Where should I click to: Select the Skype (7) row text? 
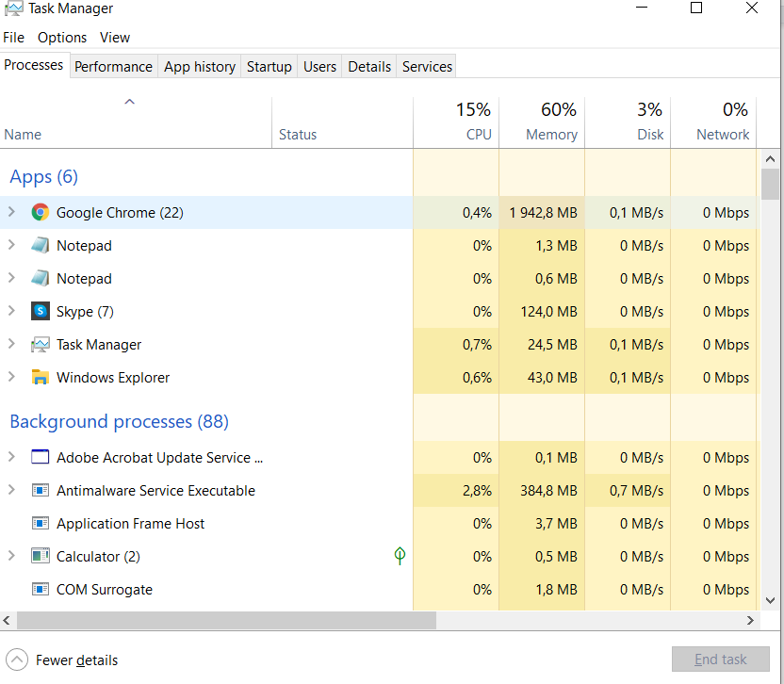point(85,312)
